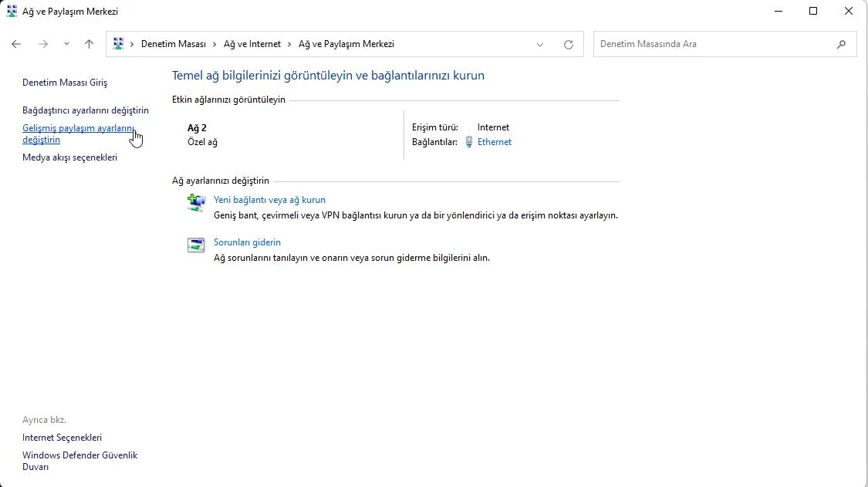868x487 pixels.
Task: Click the Ethernet plug icon
Action: point(468,142)
